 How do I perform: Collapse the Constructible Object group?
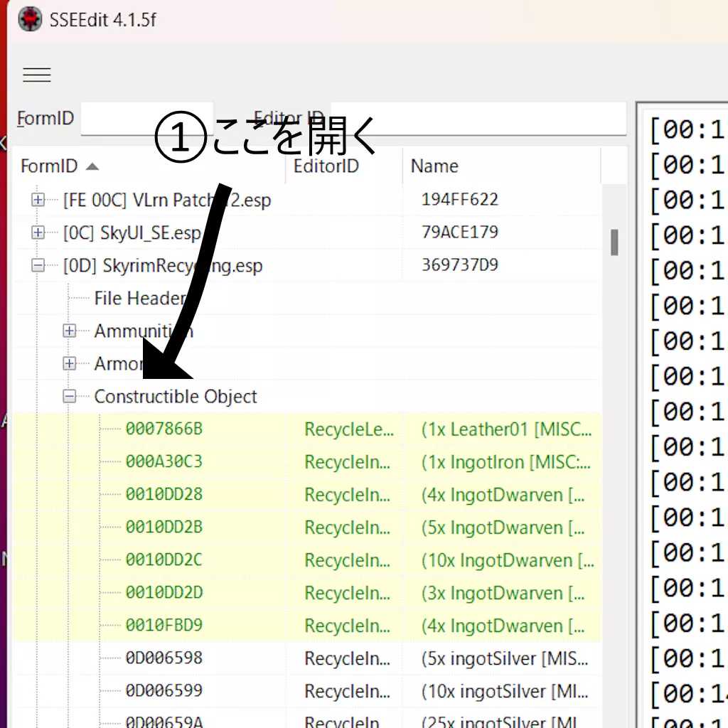[69, 397]
